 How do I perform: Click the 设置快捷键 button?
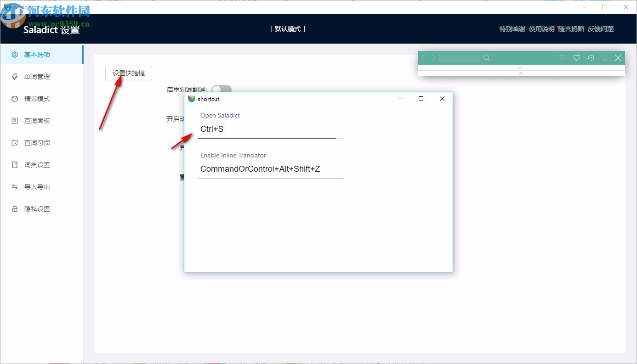pyautogui.click(x=129, y=73)
